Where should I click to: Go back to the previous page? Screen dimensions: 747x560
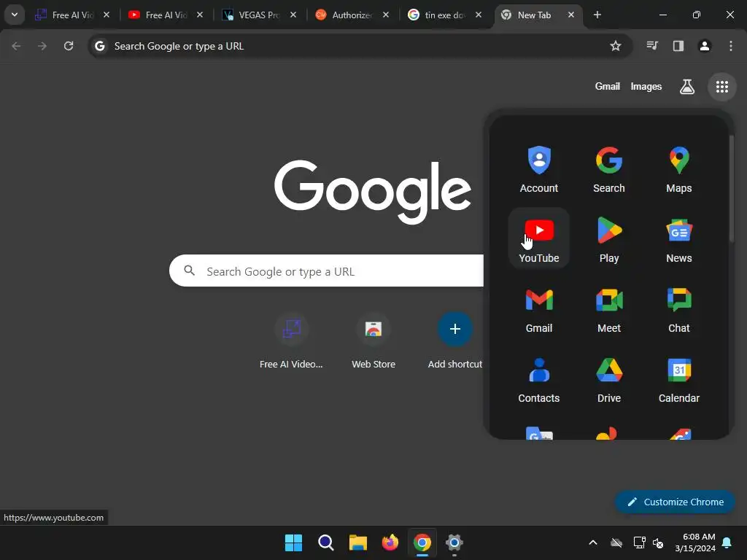pos(16,46)
